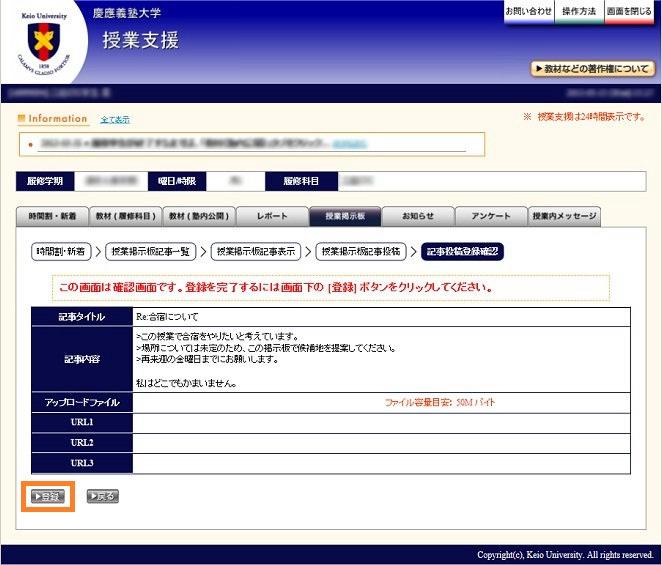The width and height of the screenshot is (662, 565).
Task: Open 教材などの著作権について notice
Action: click(593, 69)
